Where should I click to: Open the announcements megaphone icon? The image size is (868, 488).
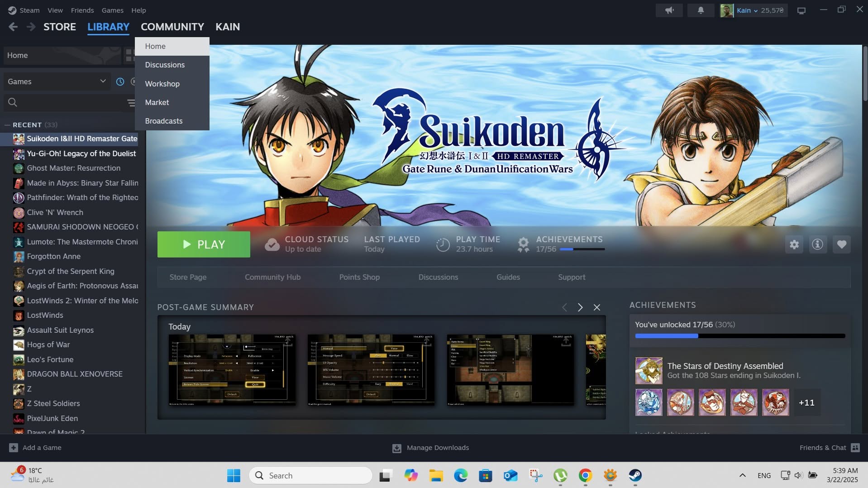pos(669,10)
